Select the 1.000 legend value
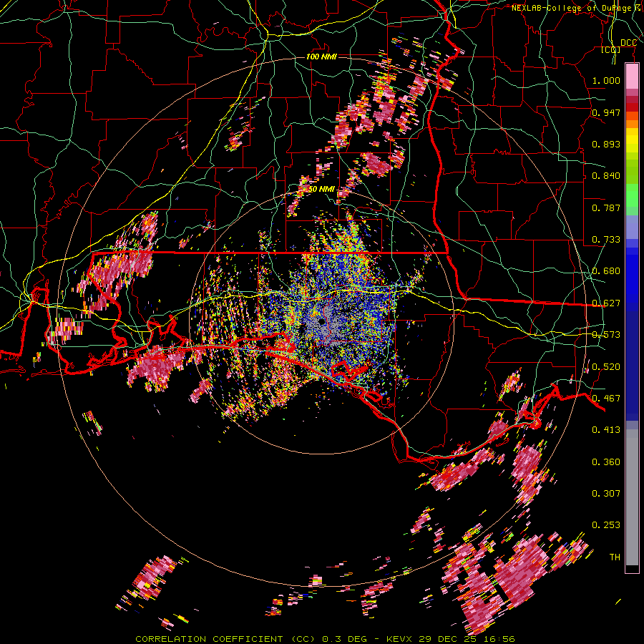This screenshot has width=644, height=644. (606, 80)
